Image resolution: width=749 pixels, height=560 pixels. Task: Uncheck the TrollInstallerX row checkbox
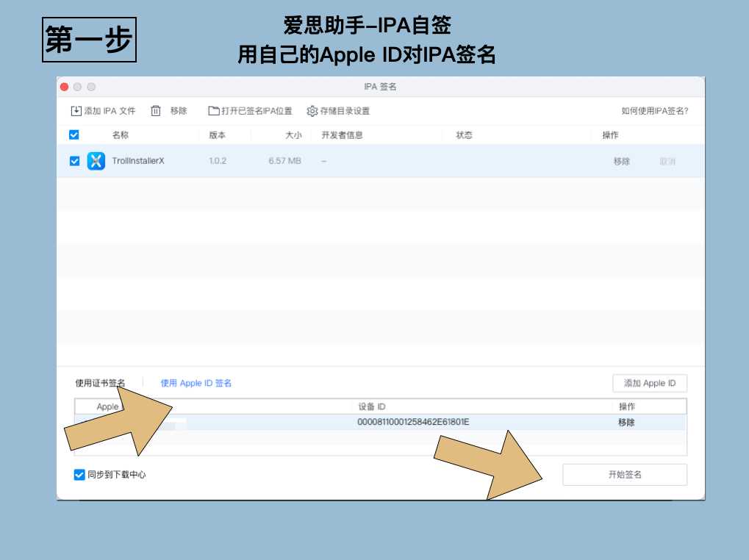click(74, 161)
